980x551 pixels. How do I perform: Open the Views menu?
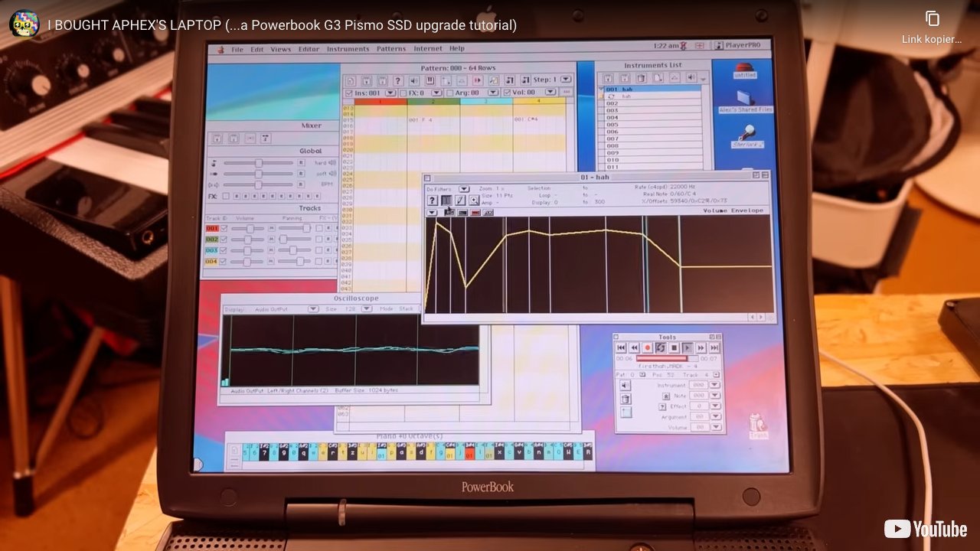point(280,49)
